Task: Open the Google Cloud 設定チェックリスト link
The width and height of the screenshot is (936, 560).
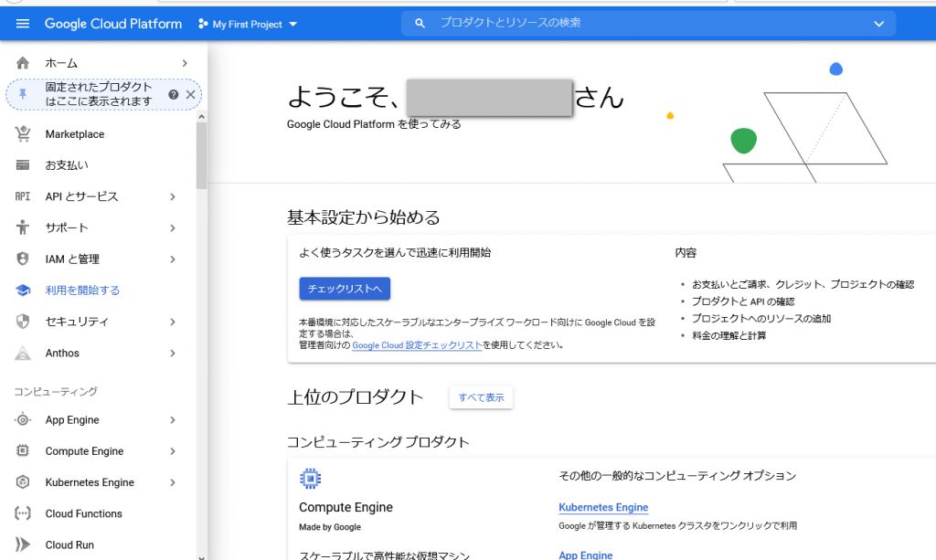Action: tap(417, 345)
